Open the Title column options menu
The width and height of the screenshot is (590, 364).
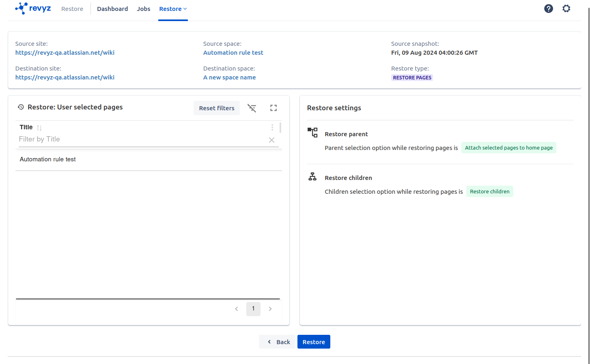coord(272,127)
